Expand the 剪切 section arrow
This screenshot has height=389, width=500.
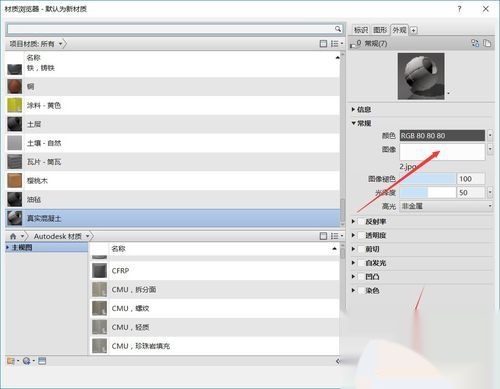[353, 249]
